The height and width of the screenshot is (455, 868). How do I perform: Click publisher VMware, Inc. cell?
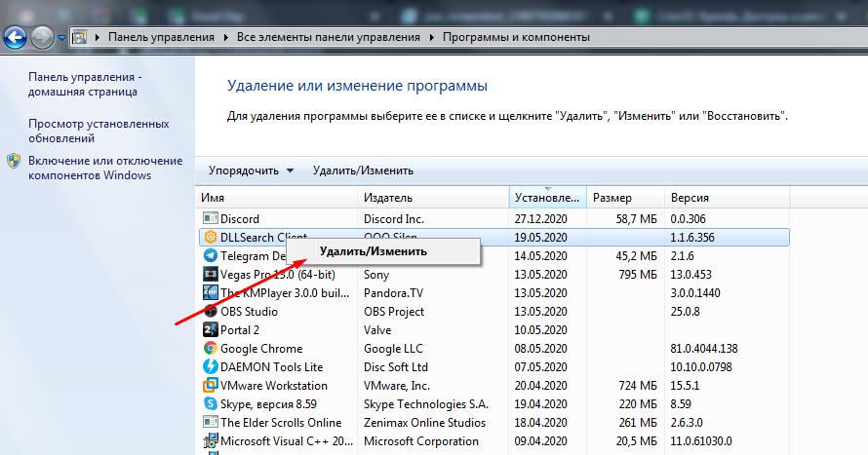397,386
